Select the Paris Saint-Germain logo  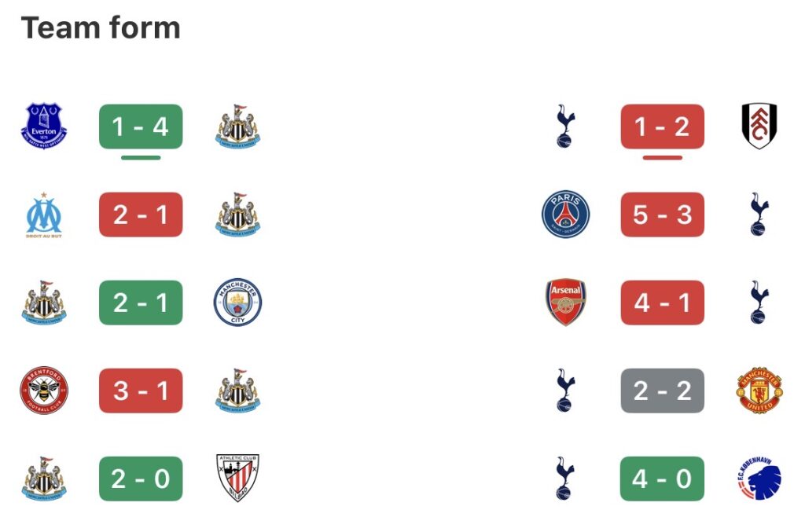[565, 215]
